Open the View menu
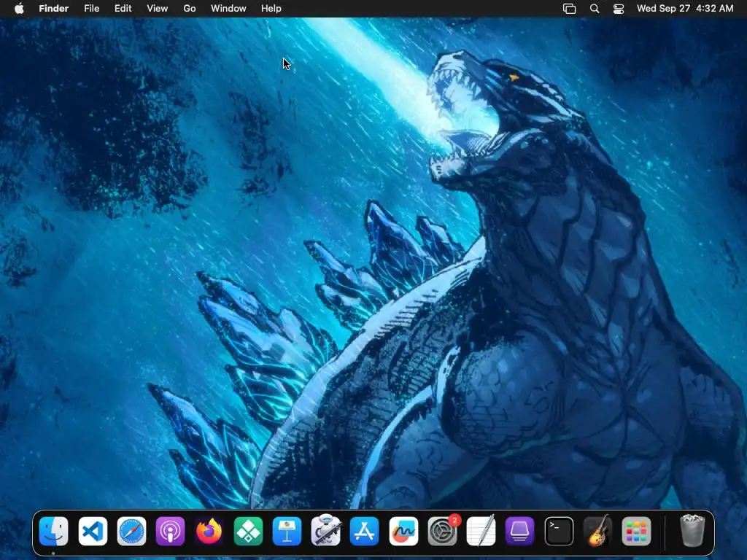Image resolution: width=747 pixels, height=560 pixels. [x=158, y=9]
